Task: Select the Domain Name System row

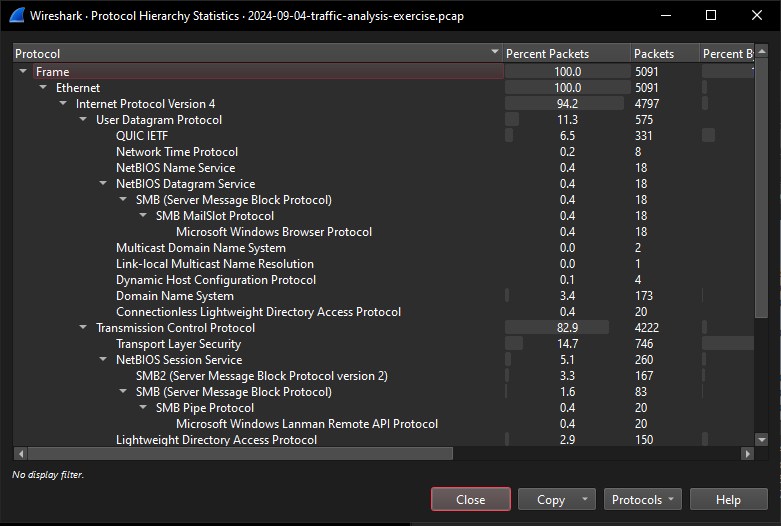Action: tap(383, 295)
